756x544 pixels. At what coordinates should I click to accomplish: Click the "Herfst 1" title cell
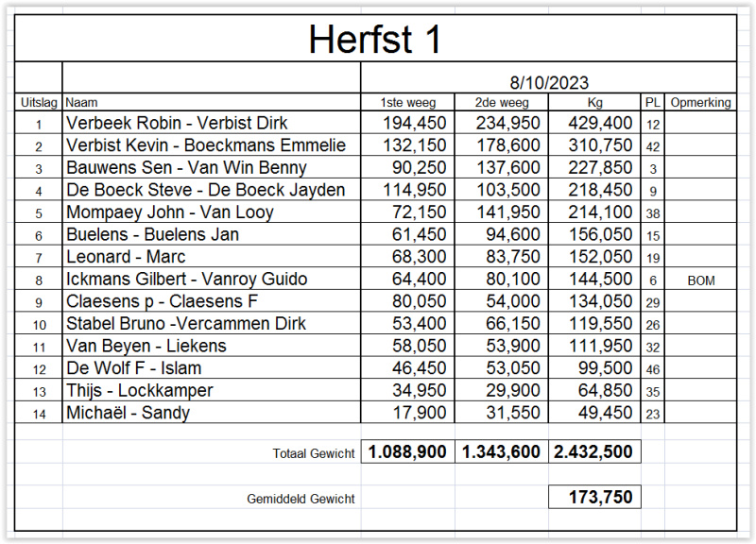point(375,40)
